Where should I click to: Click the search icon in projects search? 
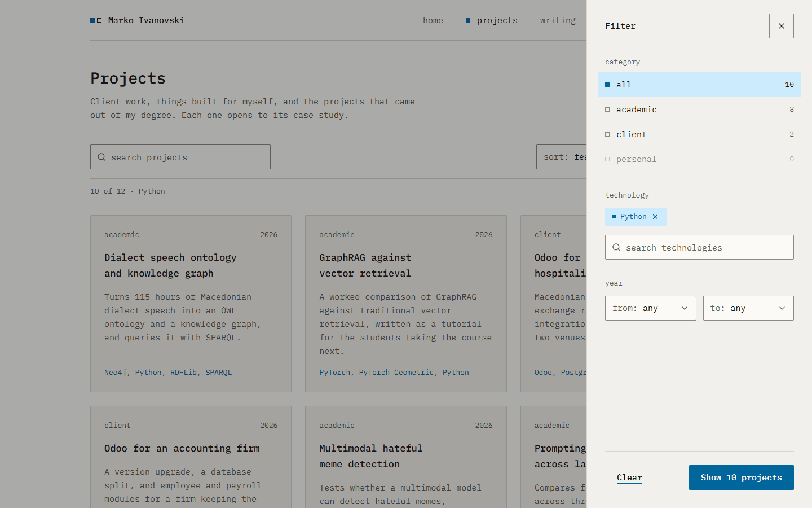101,157
